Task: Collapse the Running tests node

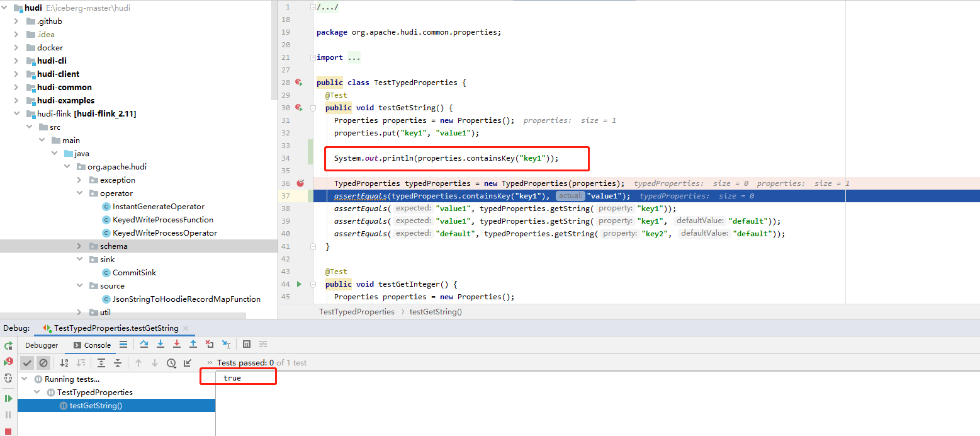Action: point(25,379)
